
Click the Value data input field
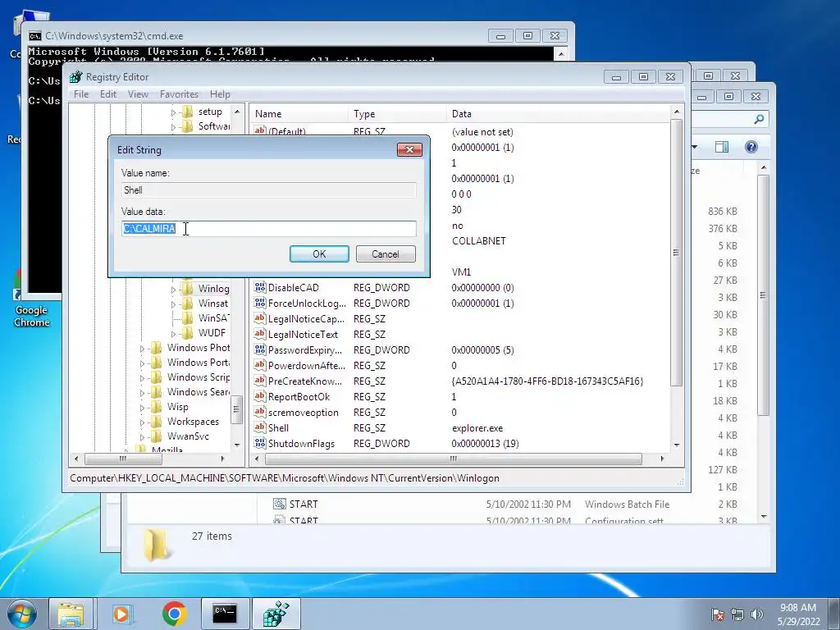268,229
